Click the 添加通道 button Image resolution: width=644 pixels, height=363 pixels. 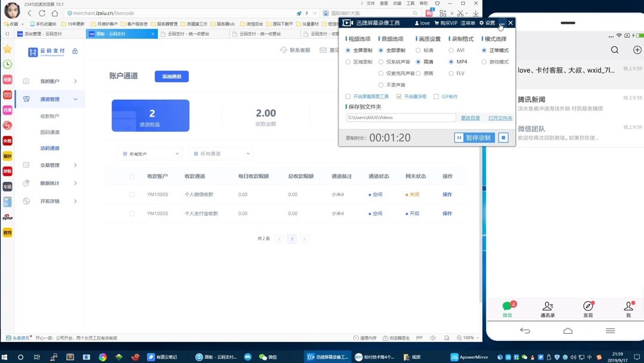click(172, 76)
